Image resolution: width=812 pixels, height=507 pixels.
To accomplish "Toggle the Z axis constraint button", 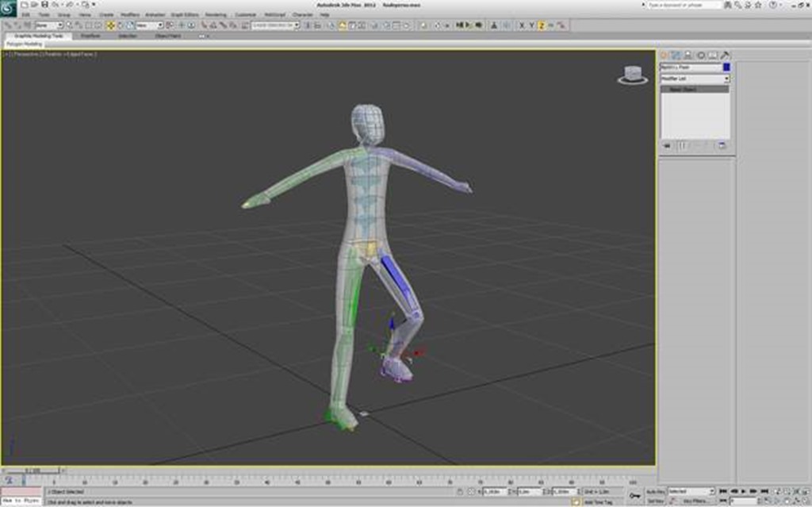I will (542, 25).
